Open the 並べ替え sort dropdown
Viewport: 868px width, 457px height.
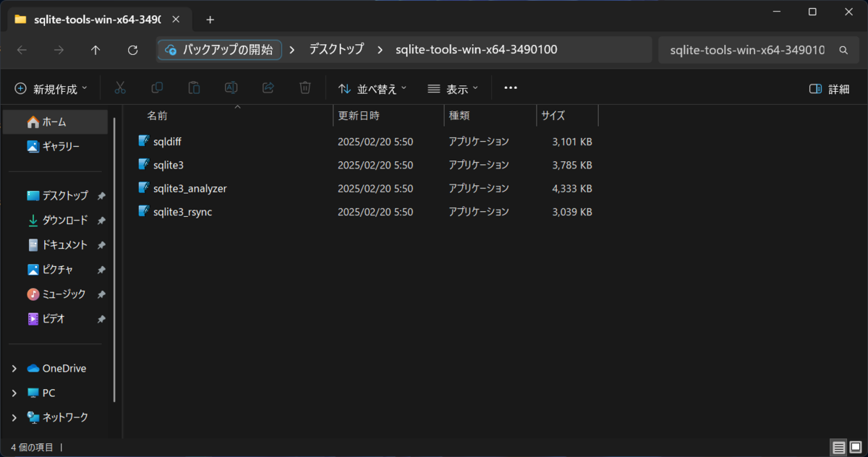tap(373, 89)
